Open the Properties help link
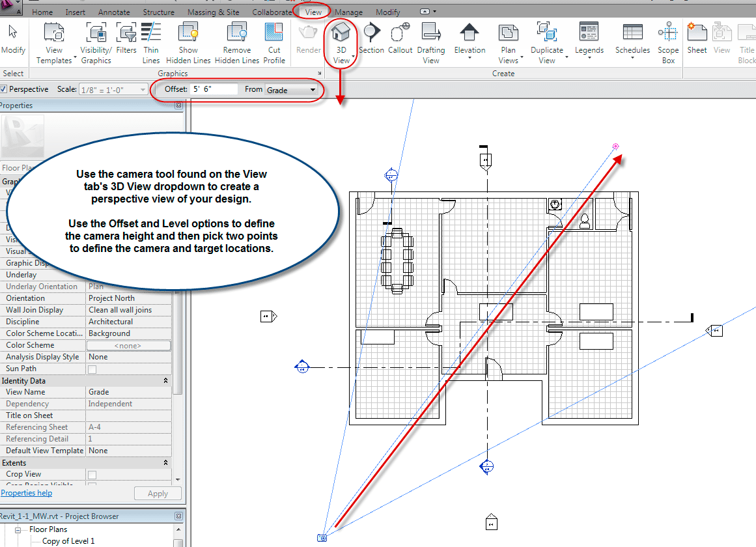This screenshot has height=547, width=756. pyautogui.click(x=27, y=493)
